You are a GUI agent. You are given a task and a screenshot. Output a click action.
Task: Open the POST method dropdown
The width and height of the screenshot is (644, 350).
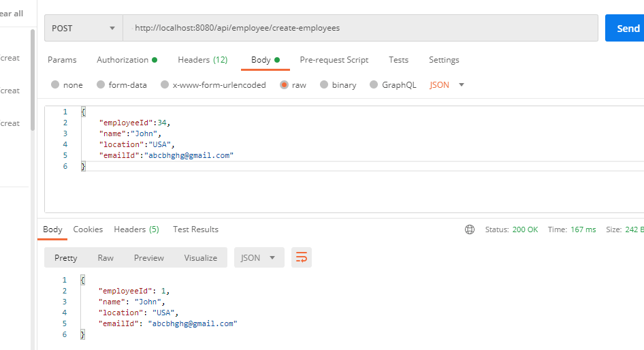point(84,28)
